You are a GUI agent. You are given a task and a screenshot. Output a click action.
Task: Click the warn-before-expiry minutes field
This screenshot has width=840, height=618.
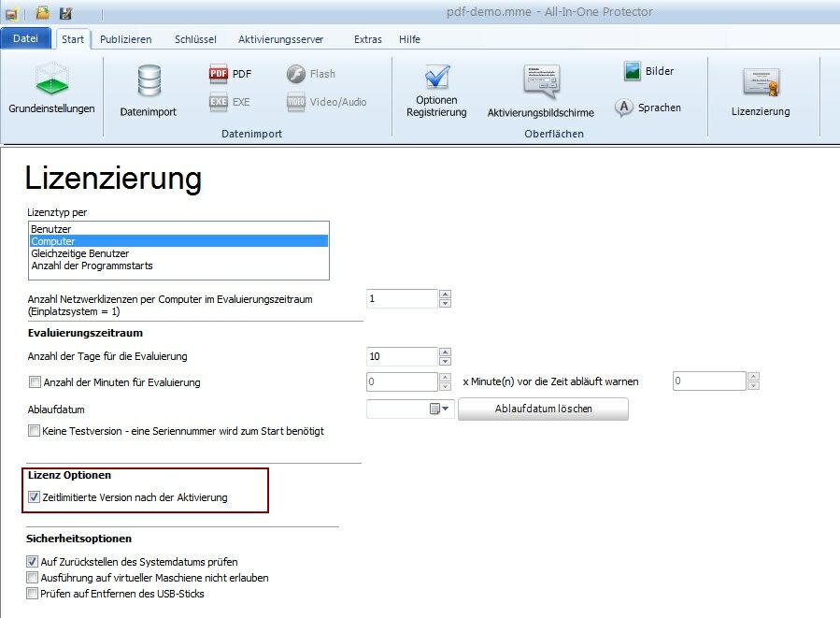709,381
